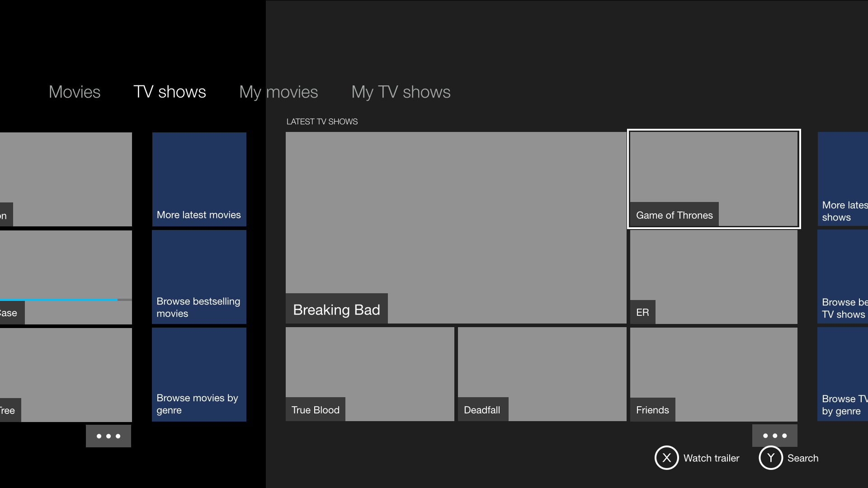Click the Search label
Image resolution: width=868 pixels, height=488 pixels.
pos(803,458)
